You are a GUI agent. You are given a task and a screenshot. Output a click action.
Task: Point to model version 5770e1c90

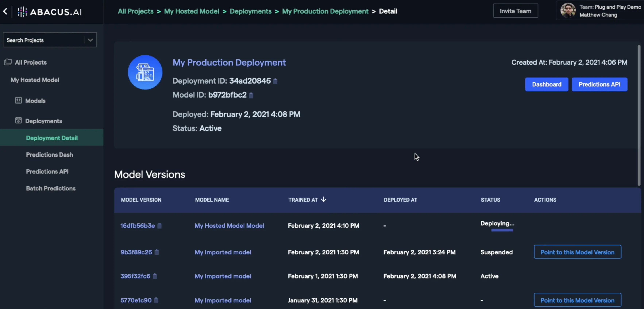point(577,300)
